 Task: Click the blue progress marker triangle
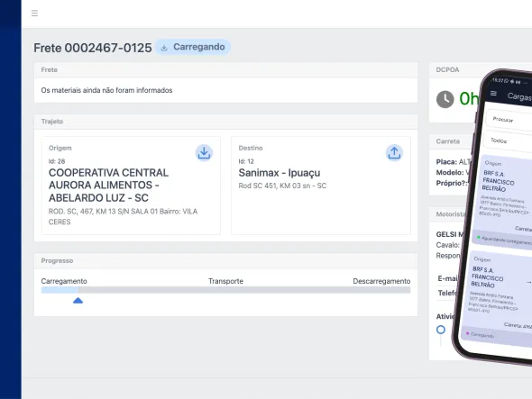click(78, 300)
